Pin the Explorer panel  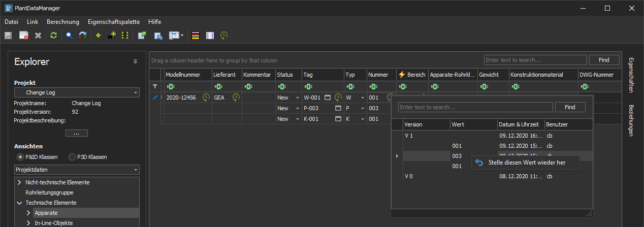[x=135, y=62]
